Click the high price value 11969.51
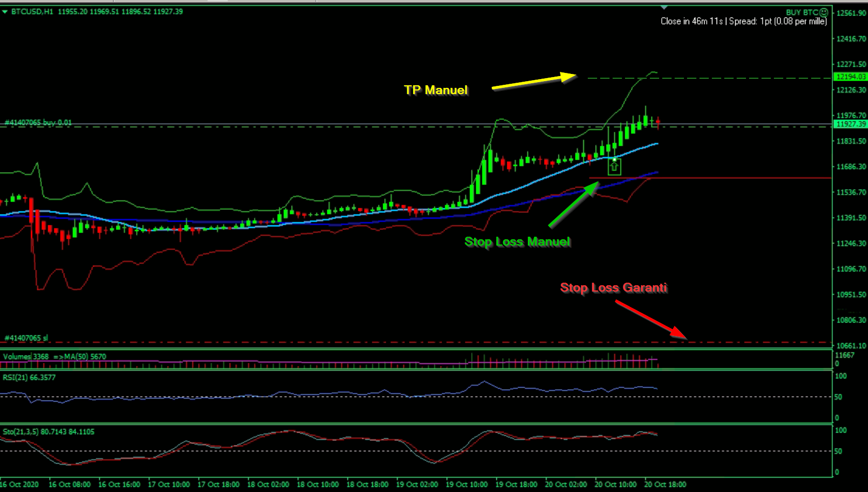This screenshot has width=868, height=492. (x=104, y=11)
